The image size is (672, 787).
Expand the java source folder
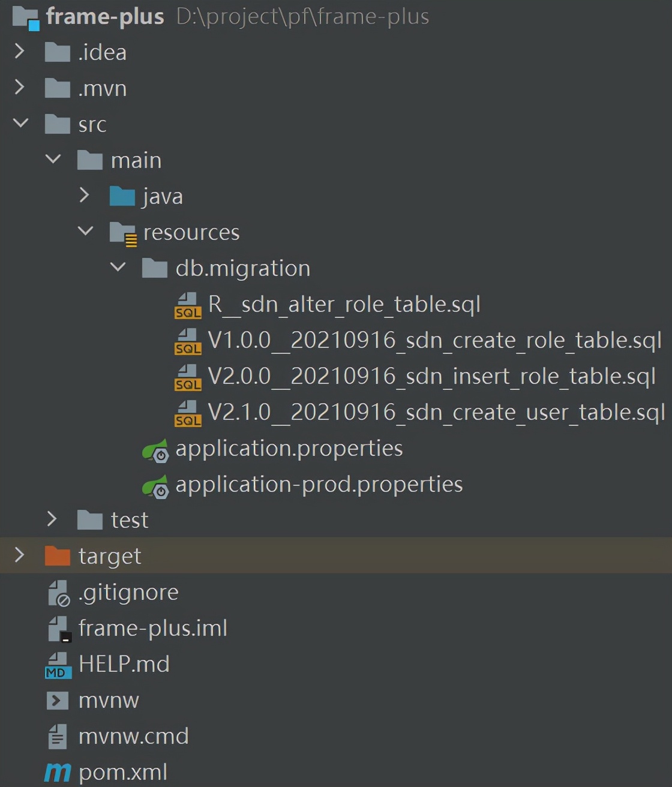85,196
